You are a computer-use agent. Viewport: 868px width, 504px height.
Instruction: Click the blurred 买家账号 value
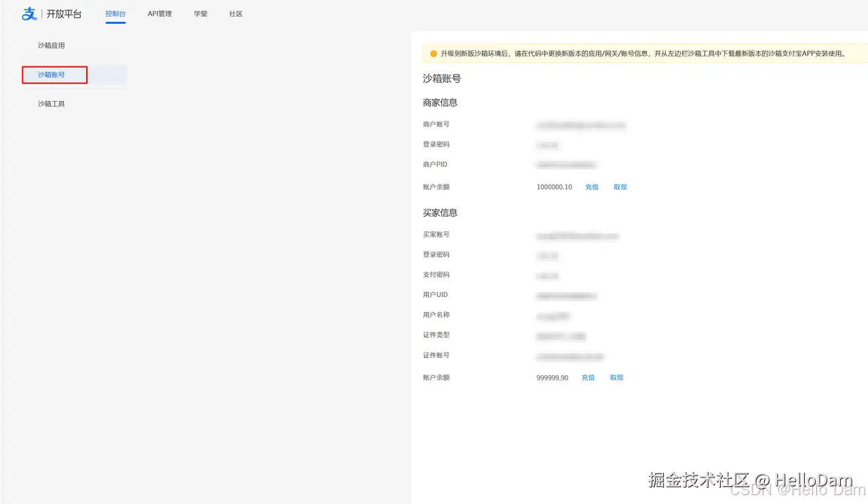pyautogui.click(x=577, y=235)
